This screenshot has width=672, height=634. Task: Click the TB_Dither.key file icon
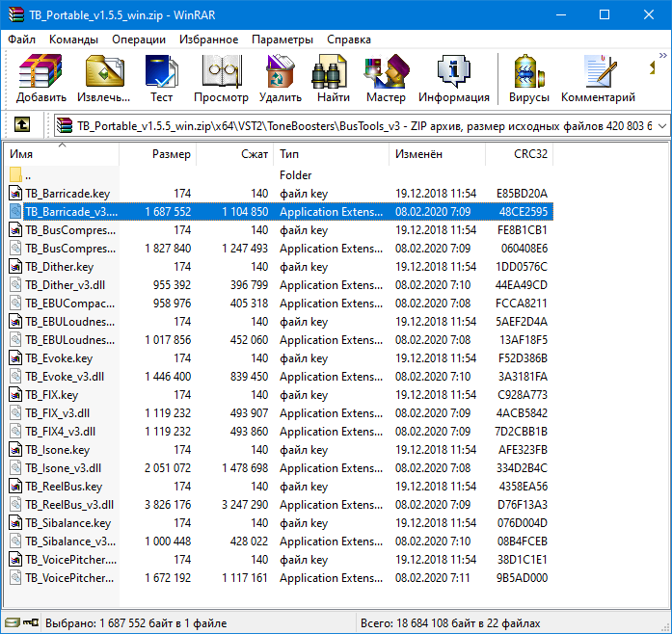(x=15, y=267)
